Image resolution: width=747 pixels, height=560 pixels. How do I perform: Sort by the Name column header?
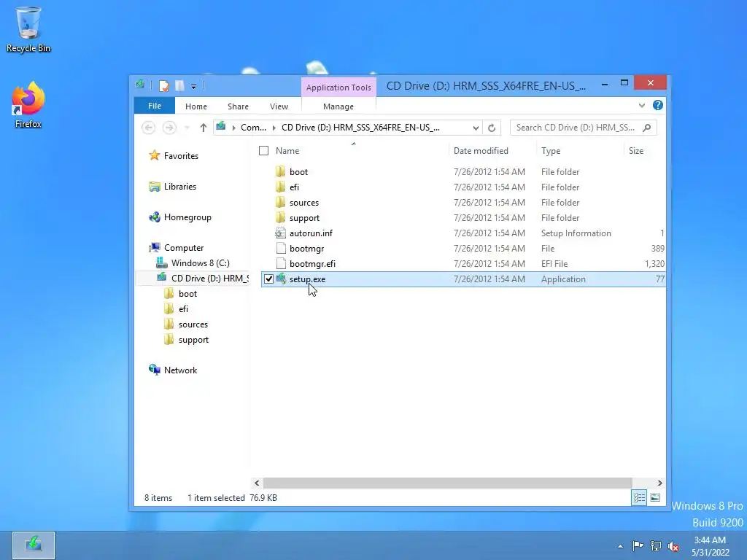click(x=287, y=150)
